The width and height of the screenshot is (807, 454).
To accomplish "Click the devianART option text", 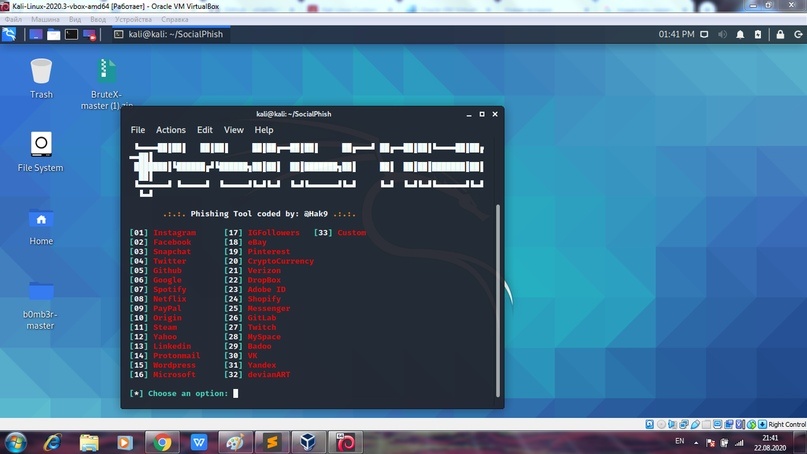I will pos(269,375).
